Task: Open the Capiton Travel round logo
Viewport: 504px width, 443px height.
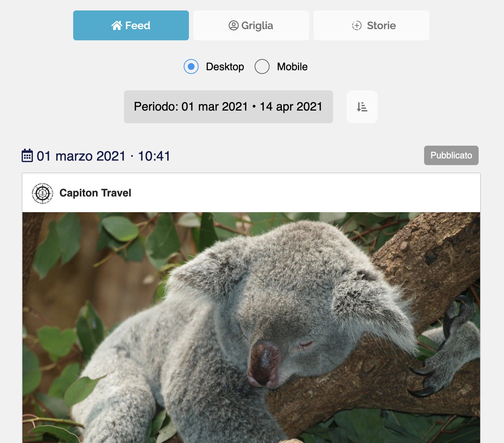Action: [x=43, y=193]
